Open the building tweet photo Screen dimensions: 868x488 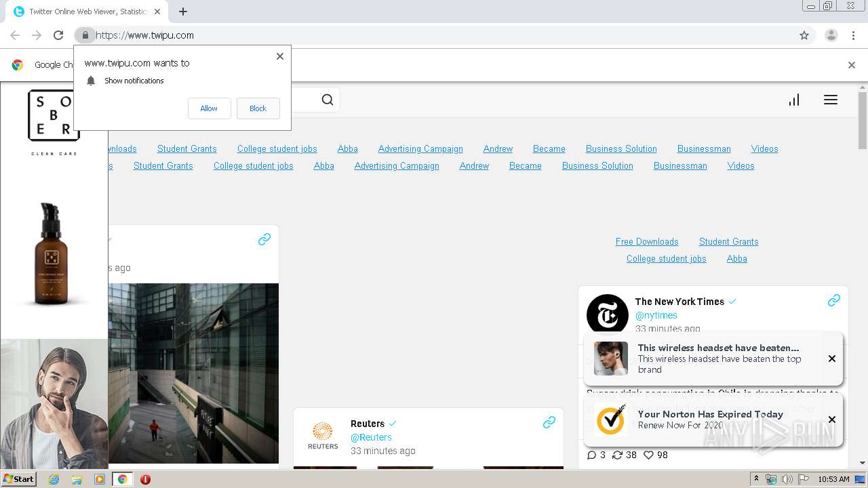[x=193, y=373]
